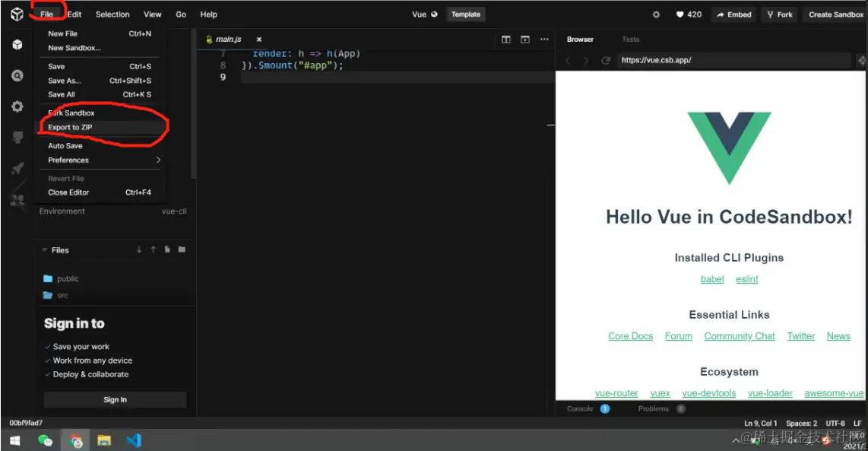Open WeChat from the taskbar

[x=45, y=440]
